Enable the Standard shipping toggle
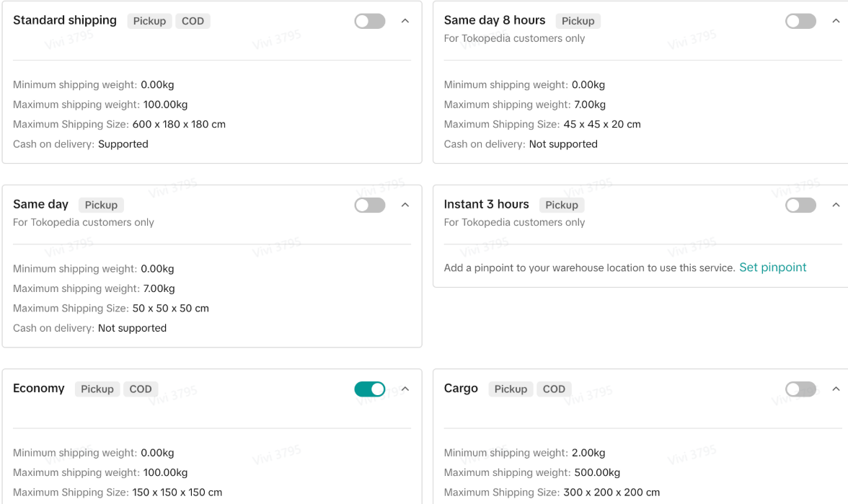The height and width of the screenshot is (504, 848). (x=370, y=22)
